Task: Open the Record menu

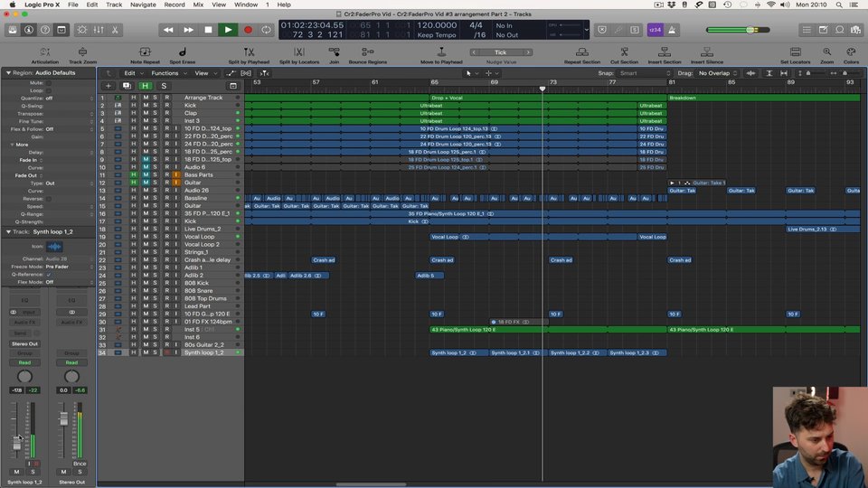Action: click(175, 5)
